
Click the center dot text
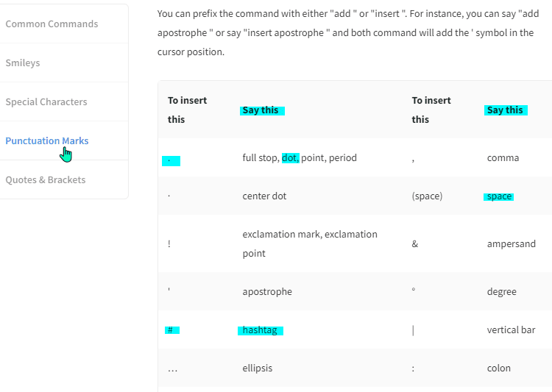(x=264, y=196)
